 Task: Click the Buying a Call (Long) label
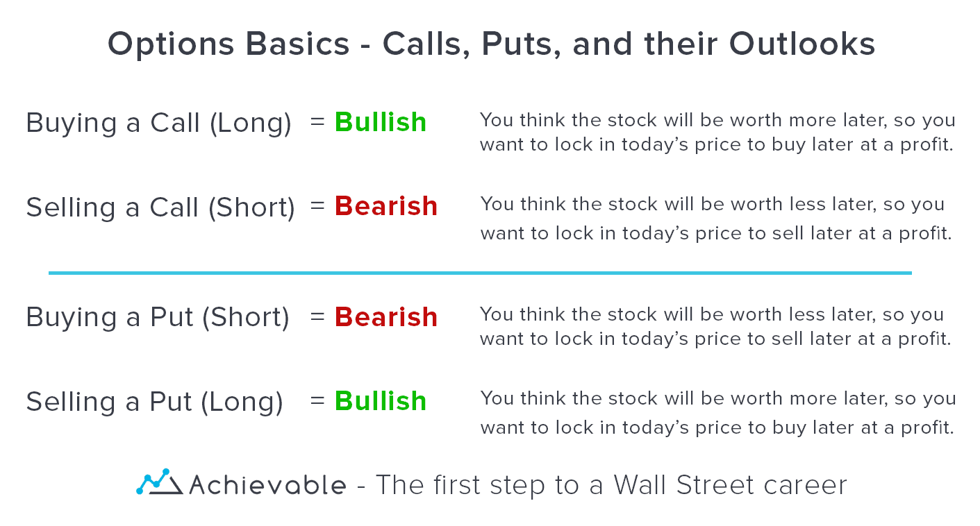158,123
